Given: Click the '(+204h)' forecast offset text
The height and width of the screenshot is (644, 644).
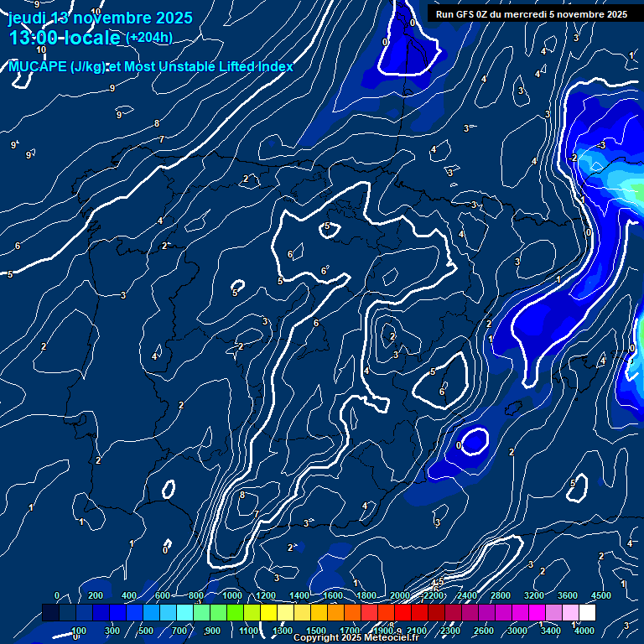Looking at the screenshot, I should click(x=149, y=38).
